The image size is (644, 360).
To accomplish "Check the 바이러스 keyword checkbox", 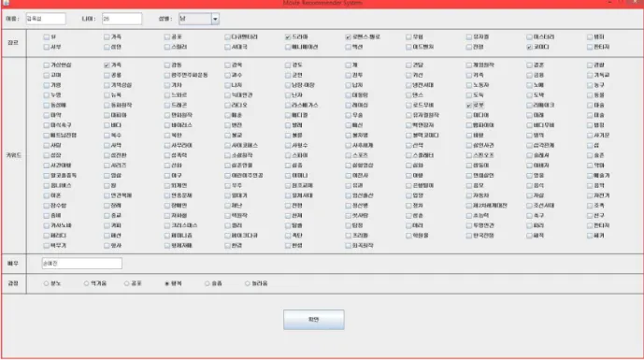I will click(x=167, y=125).
